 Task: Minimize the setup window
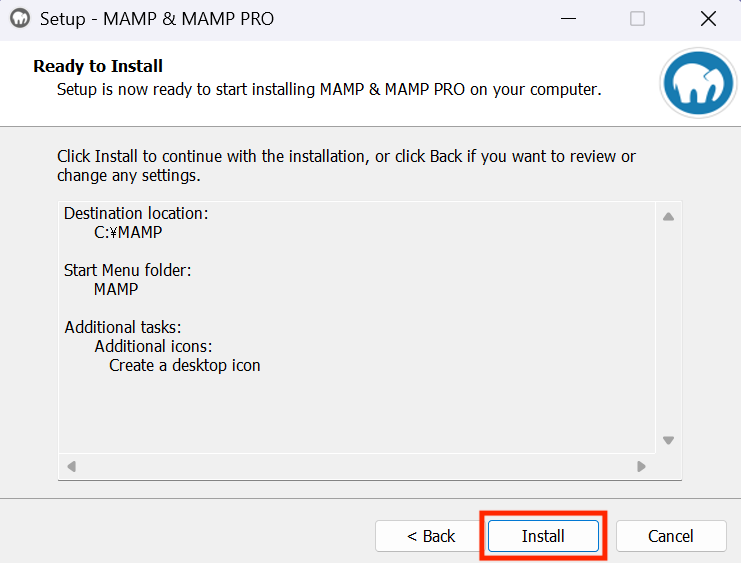pos(568,19)
